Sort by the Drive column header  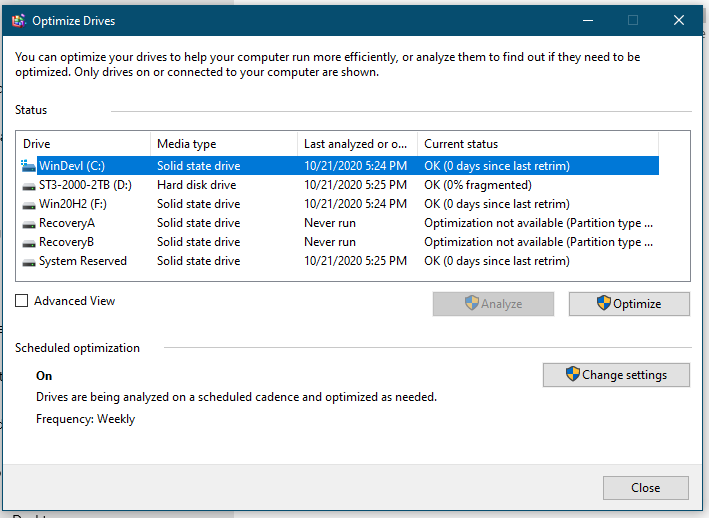[83, 144]
